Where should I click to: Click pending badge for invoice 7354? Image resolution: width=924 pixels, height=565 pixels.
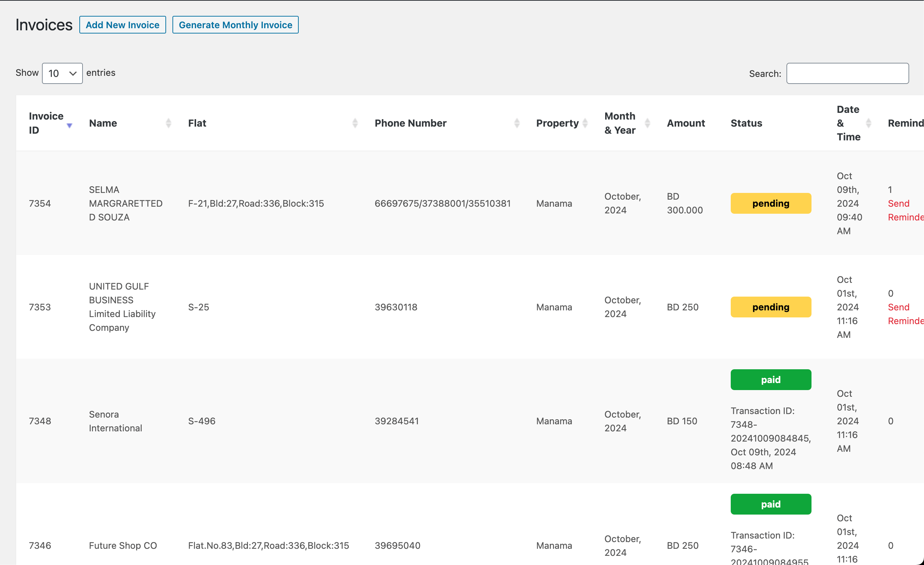pos(771,203)
